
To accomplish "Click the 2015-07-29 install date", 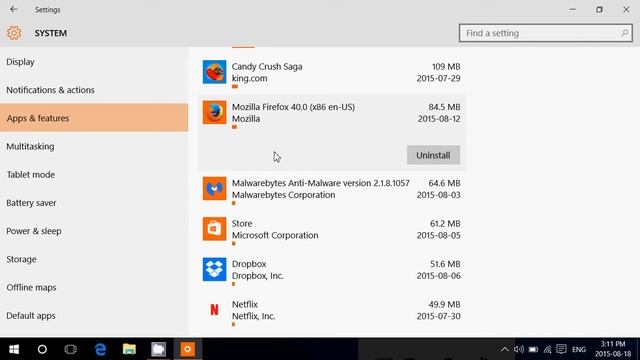I will tap(438, 78).
